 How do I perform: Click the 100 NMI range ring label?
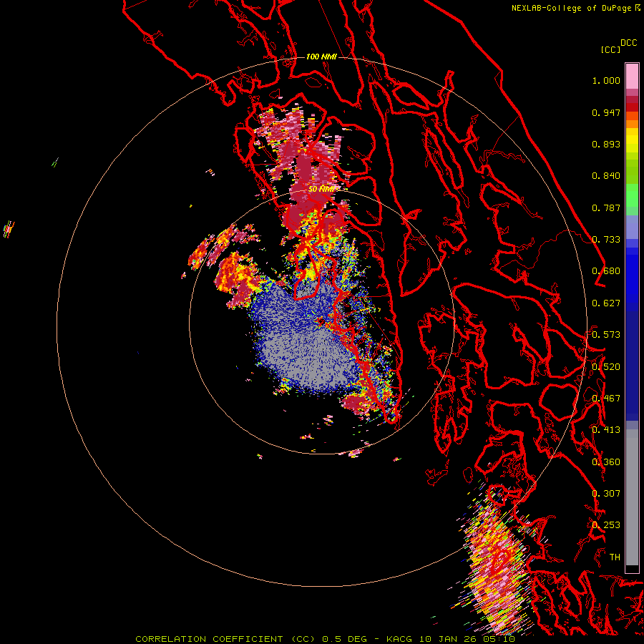coord(321,57)
